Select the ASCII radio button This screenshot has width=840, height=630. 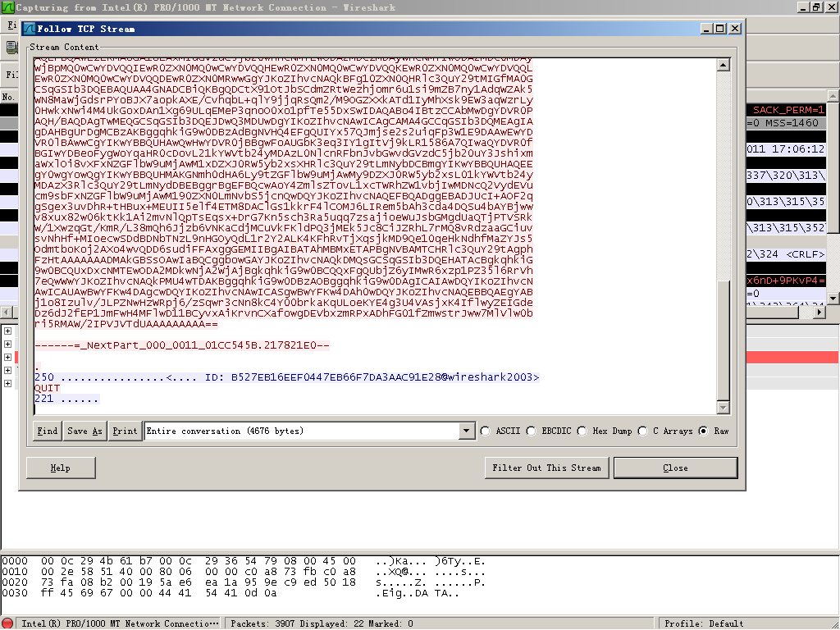point(486,431)
